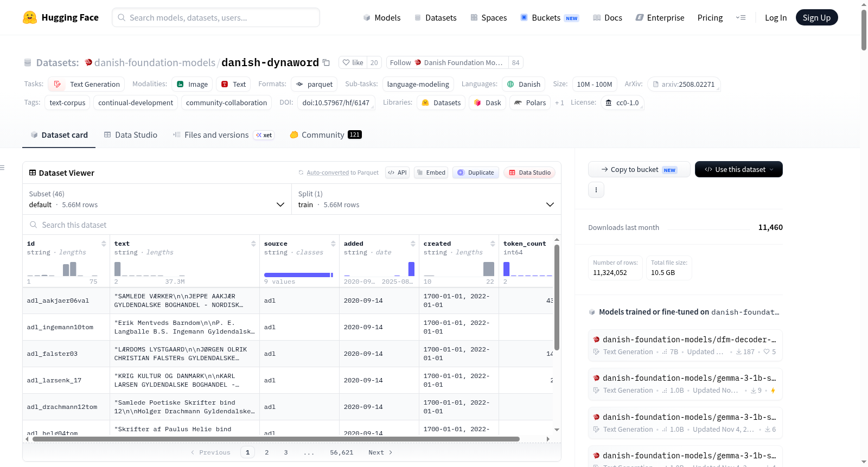The image size is (868, 467).
Task: Click the table vertical scrollbar
Action: tap(557, 297)
